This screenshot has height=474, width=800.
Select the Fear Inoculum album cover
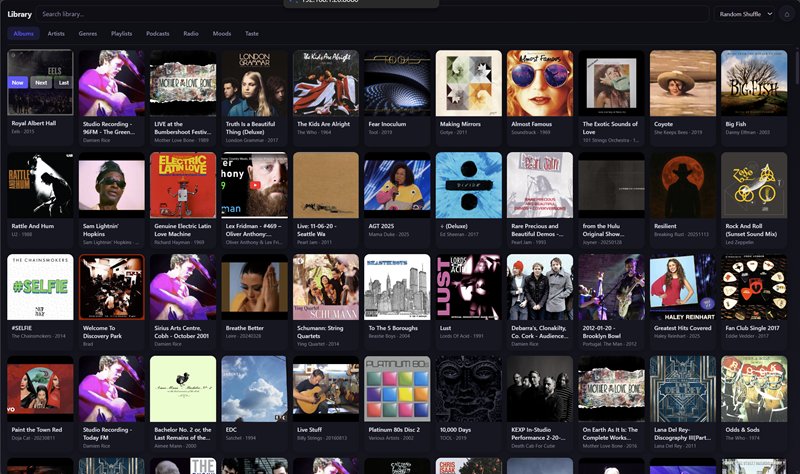point(397,83)
